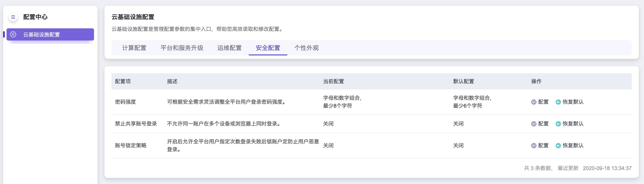This screenshot has height=184, width=644.
Task: Click the restore-default arrow icon for 账号锁定策略
Action: click(558, 146)
